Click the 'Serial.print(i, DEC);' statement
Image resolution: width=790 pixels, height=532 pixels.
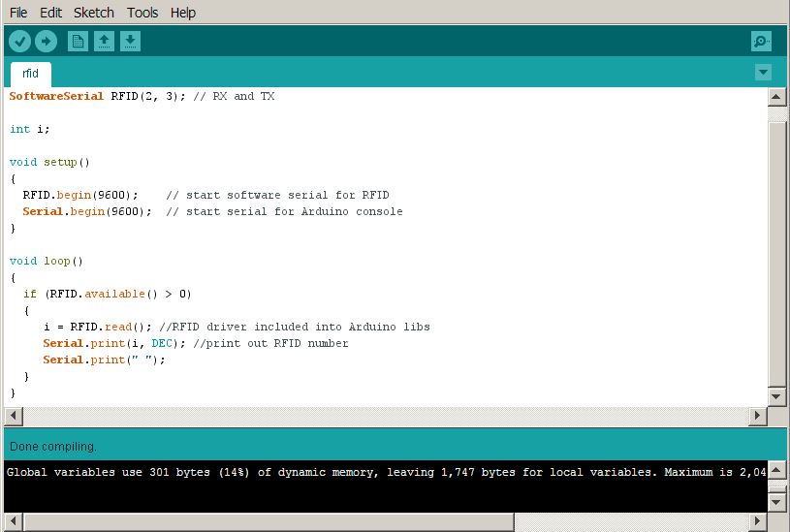[114, 344]
